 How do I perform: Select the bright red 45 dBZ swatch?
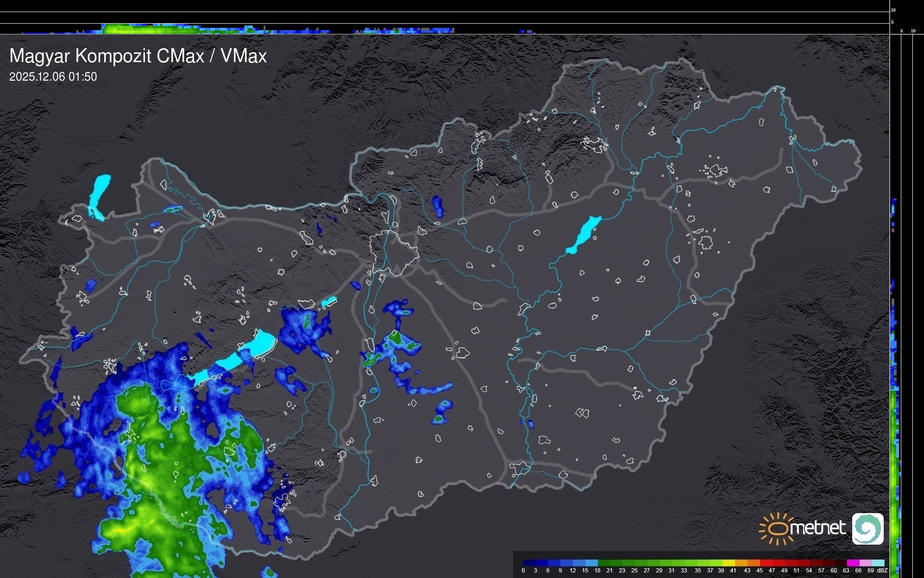pos(767,563)
